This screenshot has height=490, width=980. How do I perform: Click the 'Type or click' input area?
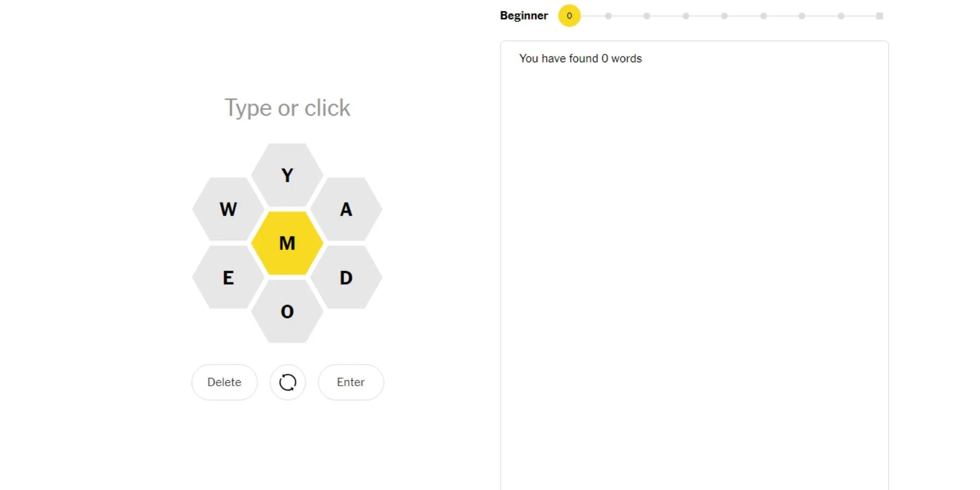pyautogui.click(x=287, y=108)
